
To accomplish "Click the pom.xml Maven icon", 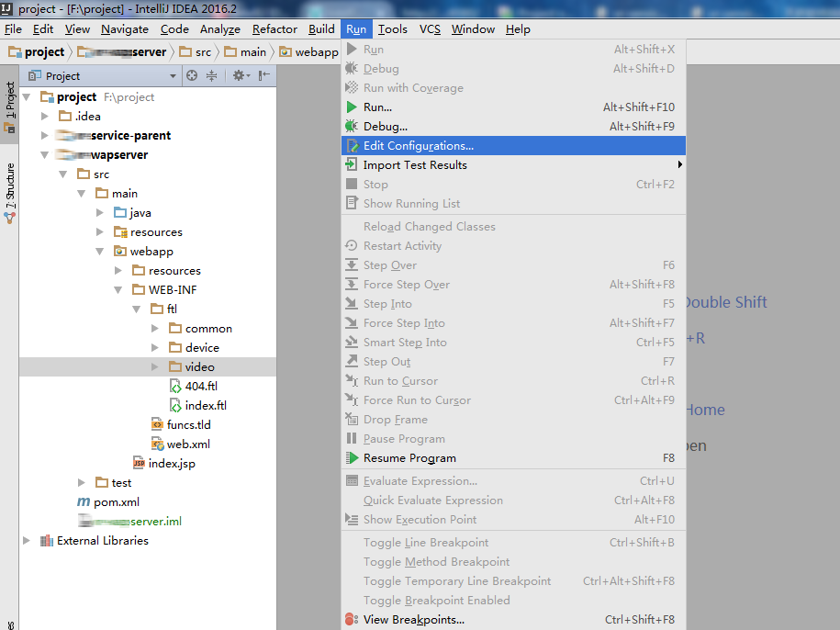I will [84, 502].
